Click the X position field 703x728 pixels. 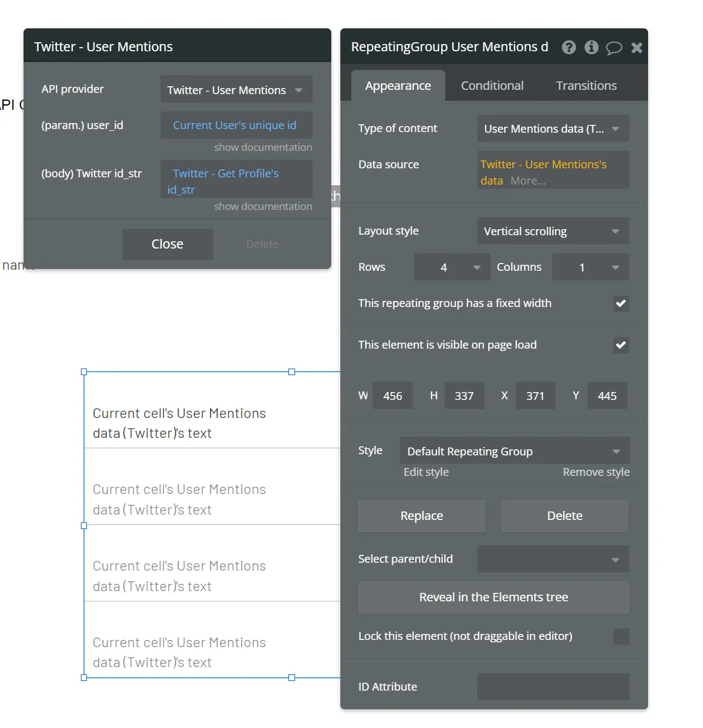535,396
